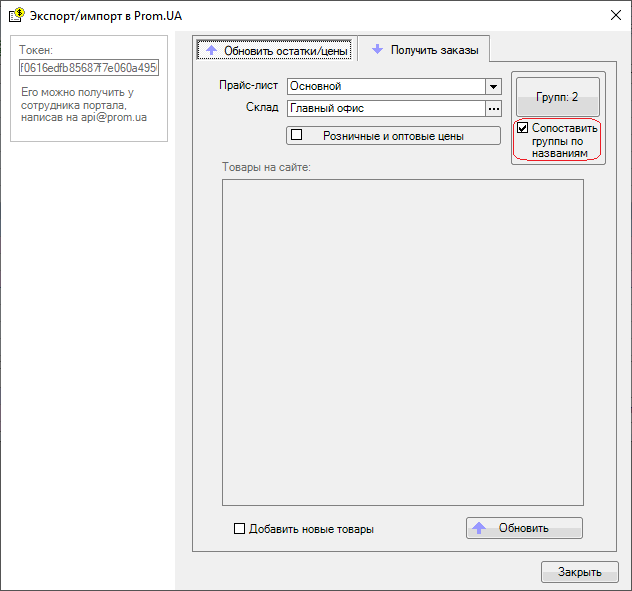Click the Обновить button
Screen dimensions: 632x591
click(524, 528)
